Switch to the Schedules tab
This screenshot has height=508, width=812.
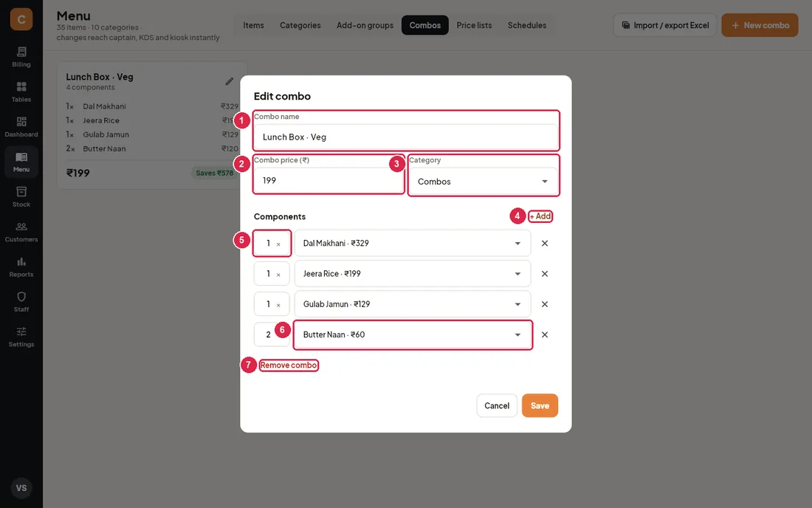[x=527, y=25]
